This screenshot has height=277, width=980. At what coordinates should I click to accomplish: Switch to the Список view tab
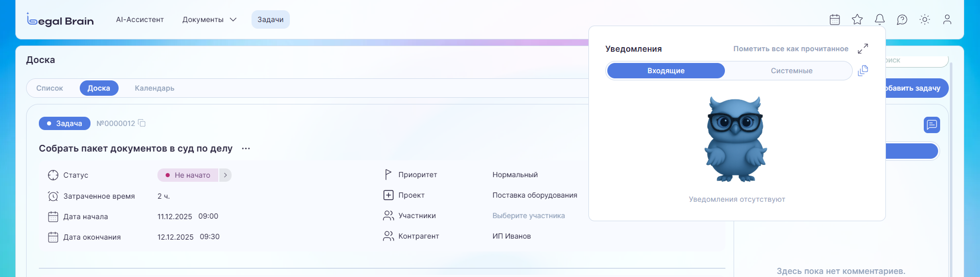click(50, 88)
